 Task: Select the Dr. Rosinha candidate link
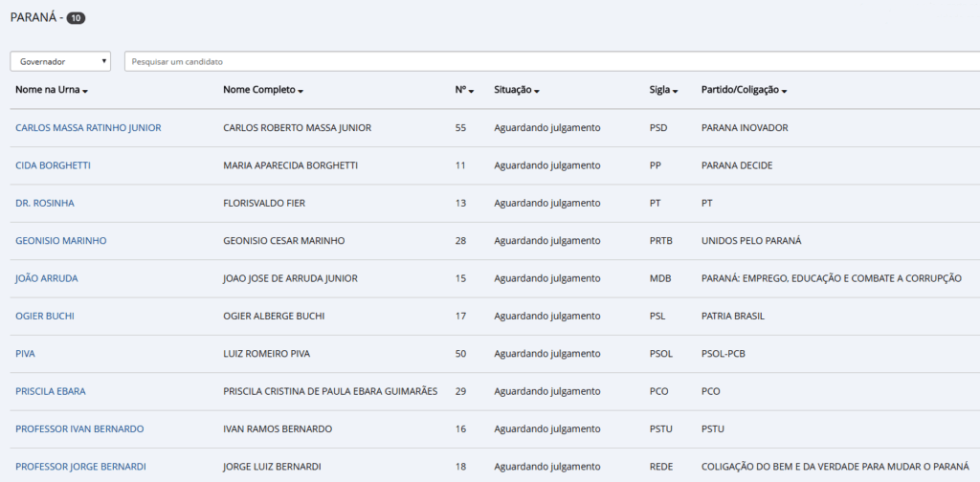coord(44,203)
